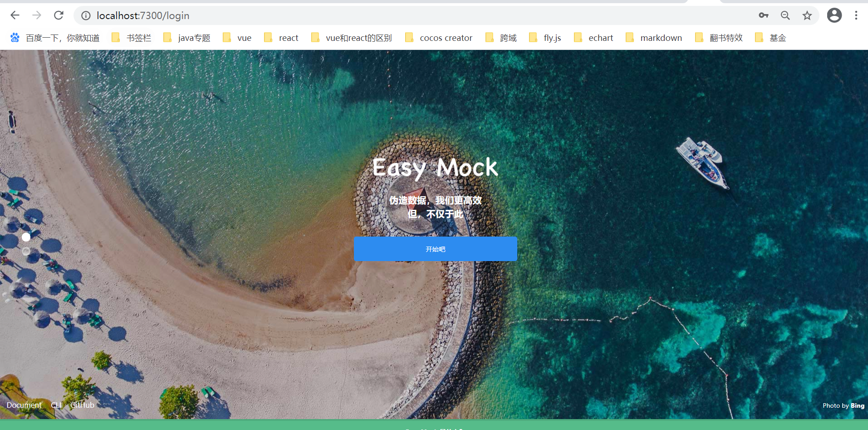Open saved passwords key icon
The height and width of the screenshot is (430, 868).
coord(764,15)
